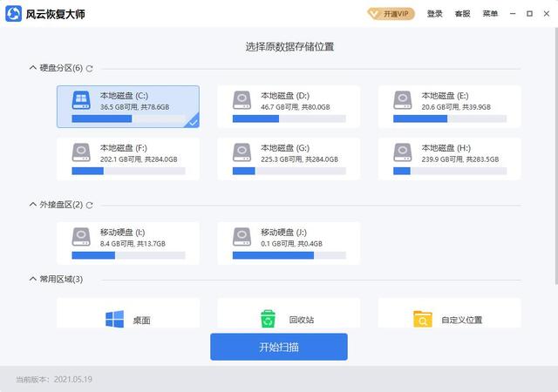Click the 风云恢复大师 app logo
558x392 pixels.
coord(14,14)
